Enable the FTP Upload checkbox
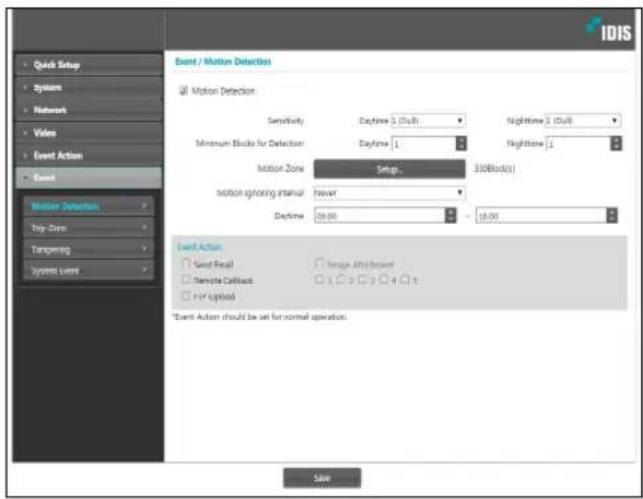This screenshot has width=643, height=499. tap(186, 296)
